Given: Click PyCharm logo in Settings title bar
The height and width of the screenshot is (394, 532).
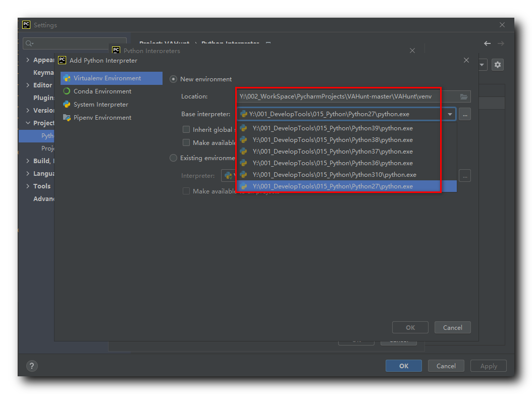Looking at the screenshot, I should [26, 25].
